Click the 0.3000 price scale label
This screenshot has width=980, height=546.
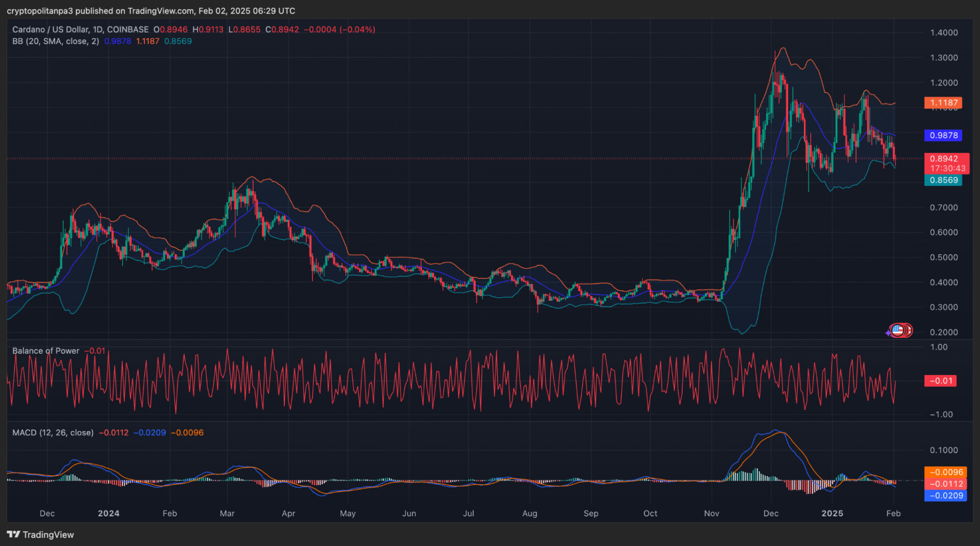point(944,307)
